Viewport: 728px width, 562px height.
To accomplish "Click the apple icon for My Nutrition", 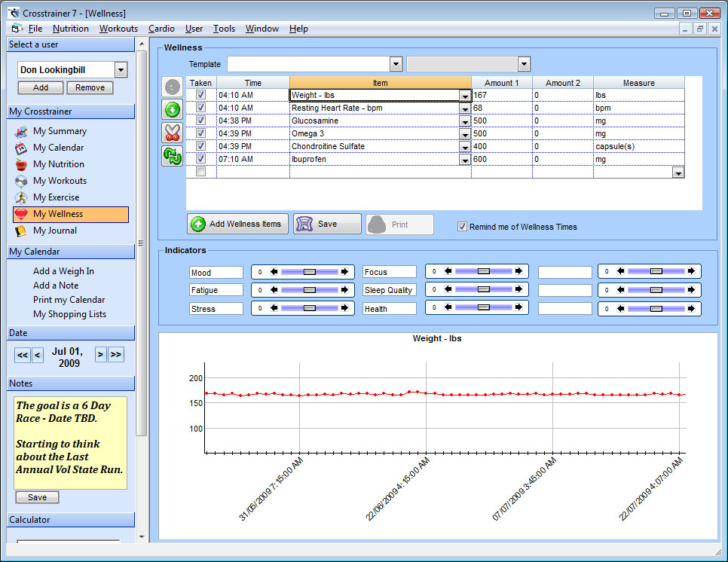I will click(x=21, y=165).
